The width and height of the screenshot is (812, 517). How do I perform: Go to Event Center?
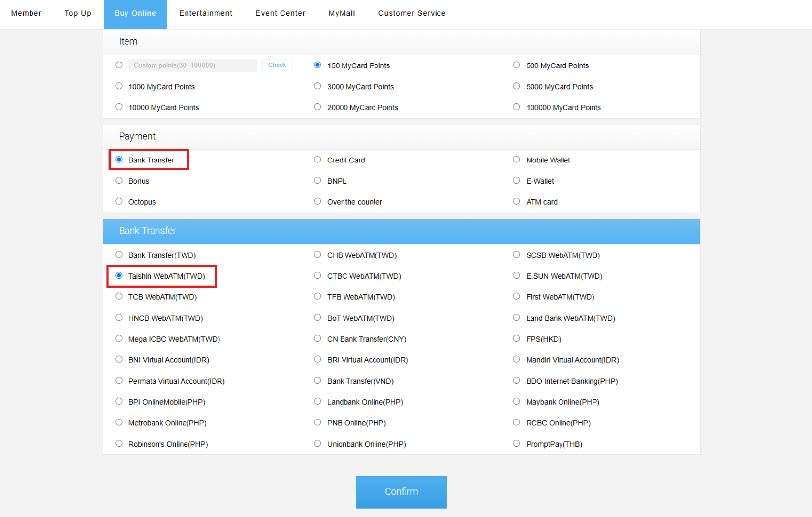click(281, 13)
